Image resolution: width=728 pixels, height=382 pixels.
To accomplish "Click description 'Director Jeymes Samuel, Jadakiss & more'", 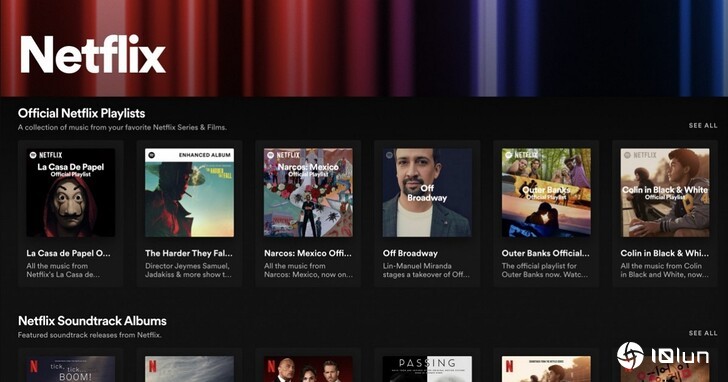I will coord(188,270).
